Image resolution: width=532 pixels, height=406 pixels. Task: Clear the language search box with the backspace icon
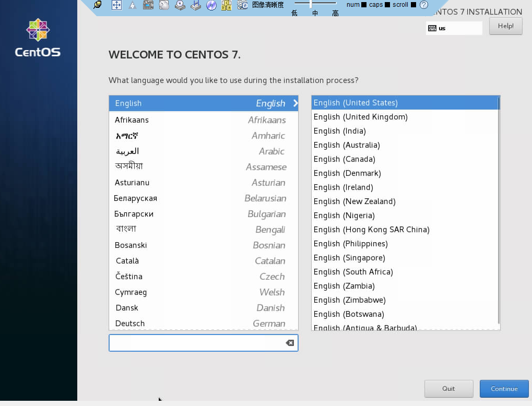[290, 343]
